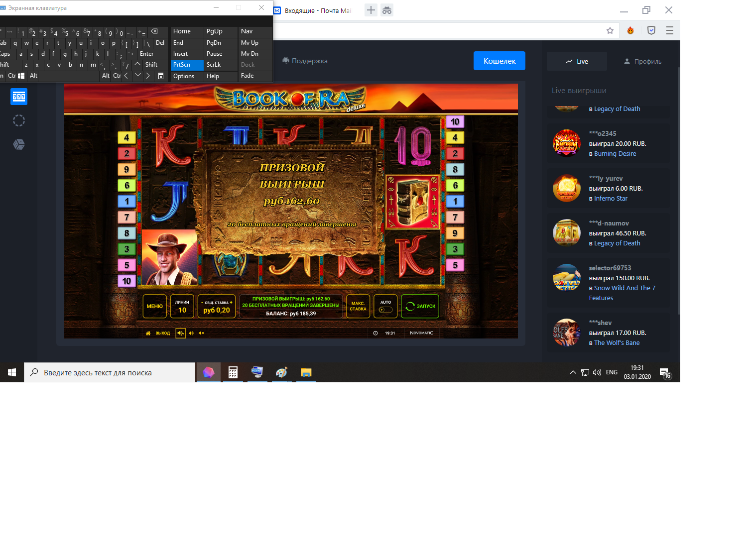Open the Calculator from the taskbar
Screen dimensions: 747x560
[x=233, y=372]
